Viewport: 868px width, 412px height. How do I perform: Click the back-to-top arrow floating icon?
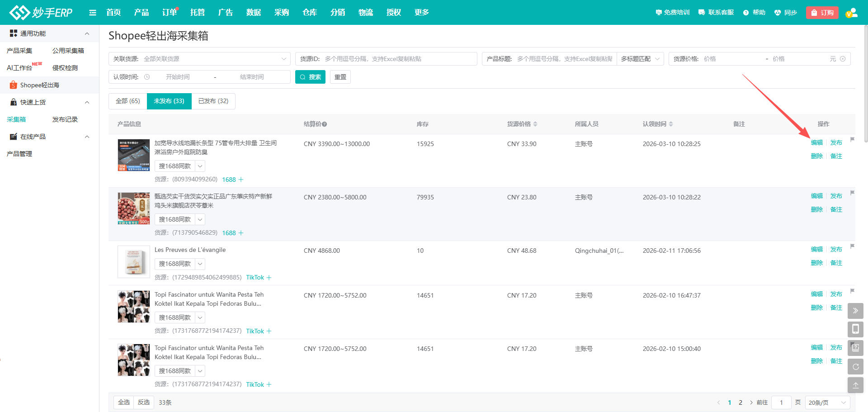click(855, 385)
